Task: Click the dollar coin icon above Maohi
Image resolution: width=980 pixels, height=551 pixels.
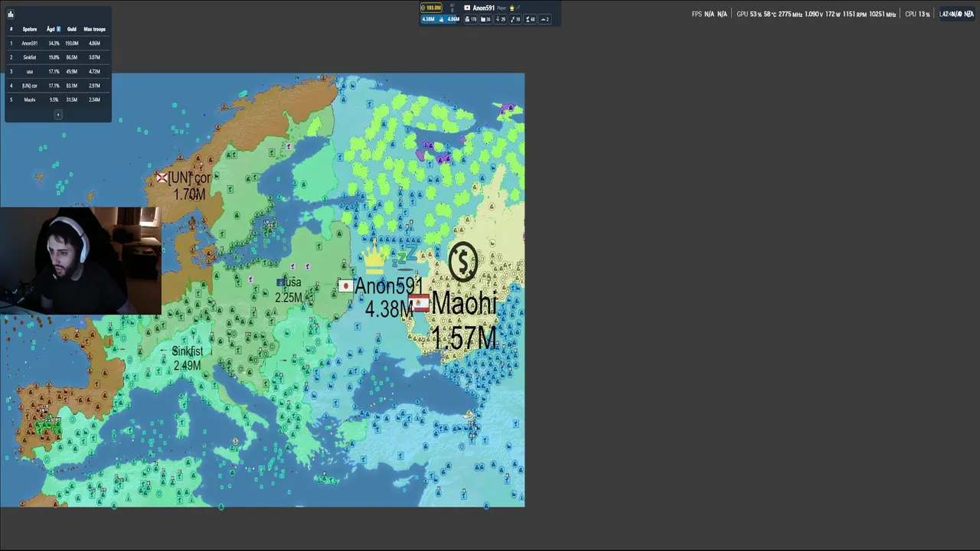Action: (x=463, y=262)
